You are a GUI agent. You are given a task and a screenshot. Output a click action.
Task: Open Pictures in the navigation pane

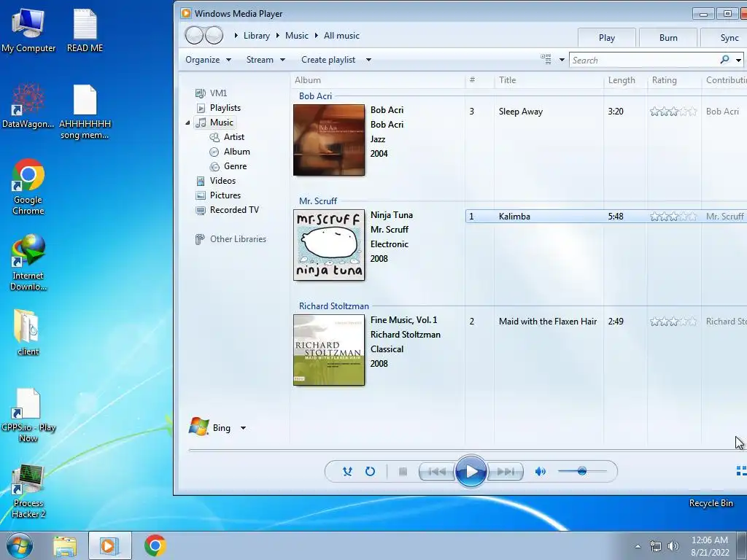218,195
